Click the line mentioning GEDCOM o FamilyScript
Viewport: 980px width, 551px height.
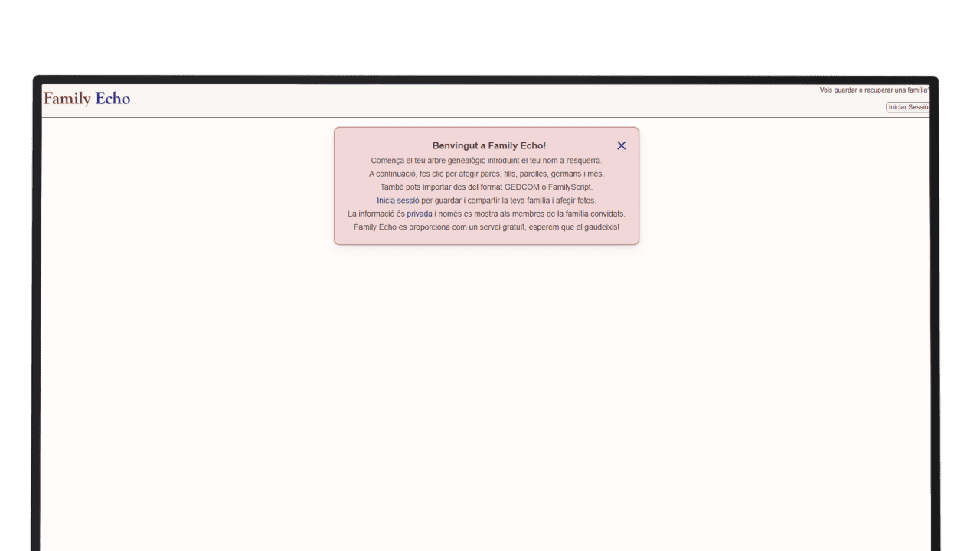[x=486, y=187]
